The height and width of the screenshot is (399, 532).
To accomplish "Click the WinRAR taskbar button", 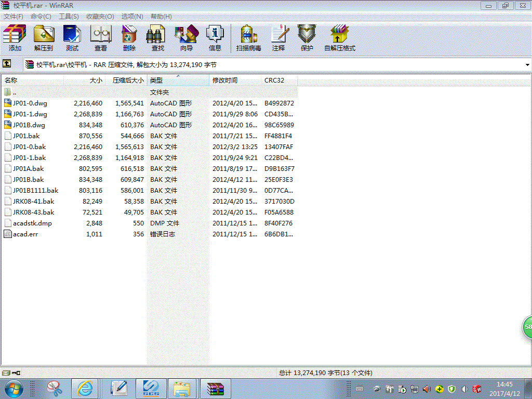I will [216, 389].
